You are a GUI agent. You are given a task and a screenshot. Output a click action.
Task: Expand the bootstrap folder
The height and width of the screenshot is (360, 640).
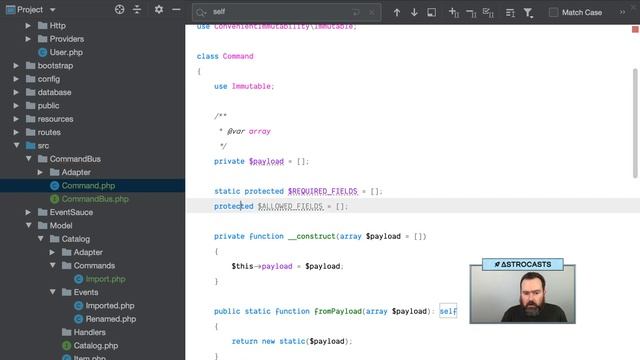[x=16, y=66]
